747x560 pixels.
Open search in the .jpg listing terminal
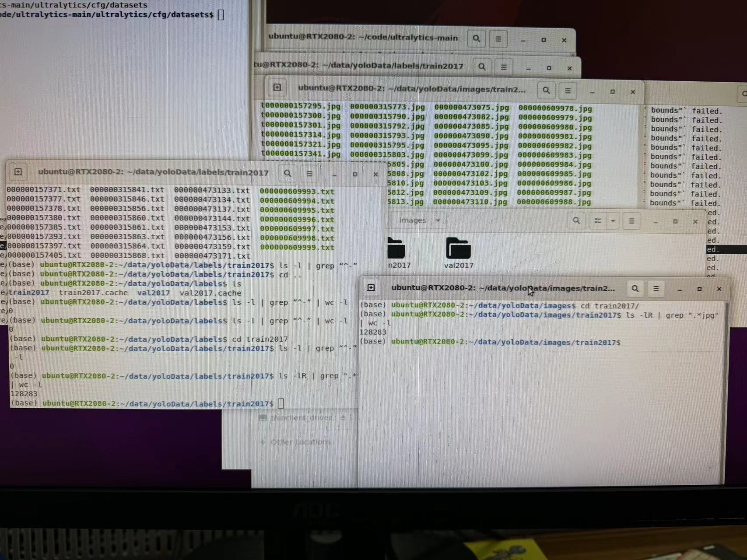tap(546, 91)
